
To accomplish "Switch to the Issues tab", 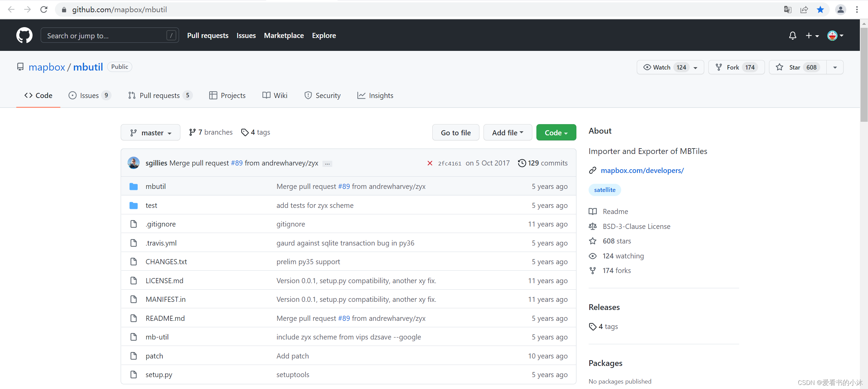I will click(x=89, y=96).
